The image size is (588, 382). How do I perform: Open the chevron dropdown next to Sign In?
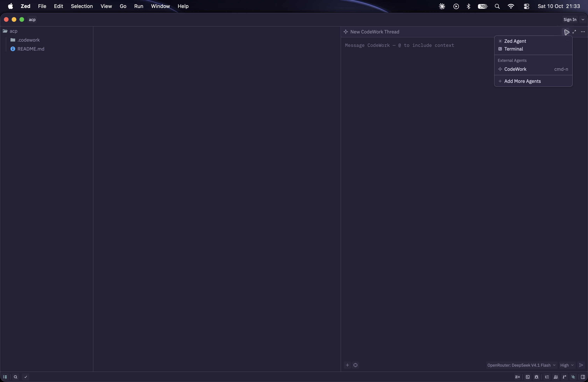point(583,19)
